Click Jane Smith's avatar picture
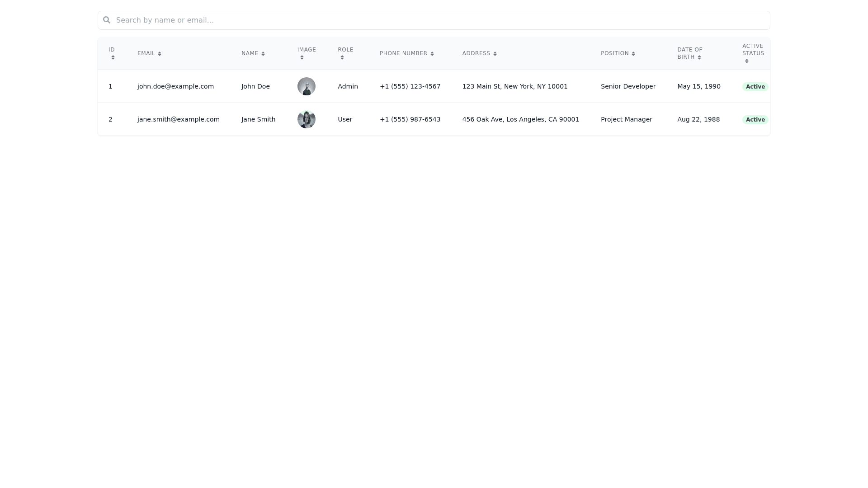The width and height of the screenshot is (868, 488). [x=307, y=119]
